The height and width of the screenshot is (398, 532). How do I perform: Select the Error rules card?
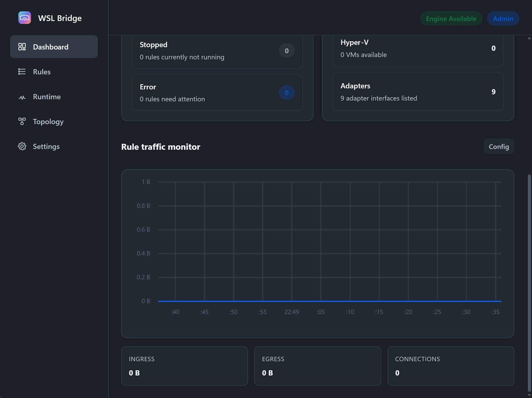[217, 93]
